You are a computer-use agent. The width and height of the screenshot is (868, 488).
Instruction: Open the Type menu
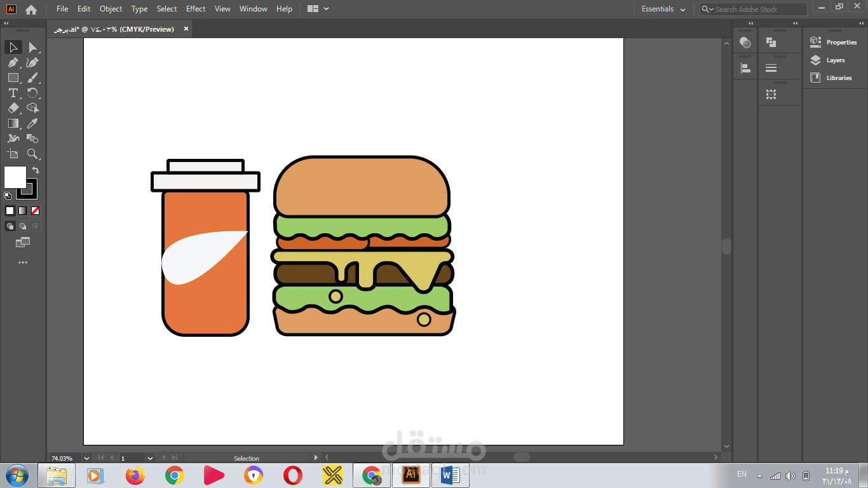click(139, 9)
